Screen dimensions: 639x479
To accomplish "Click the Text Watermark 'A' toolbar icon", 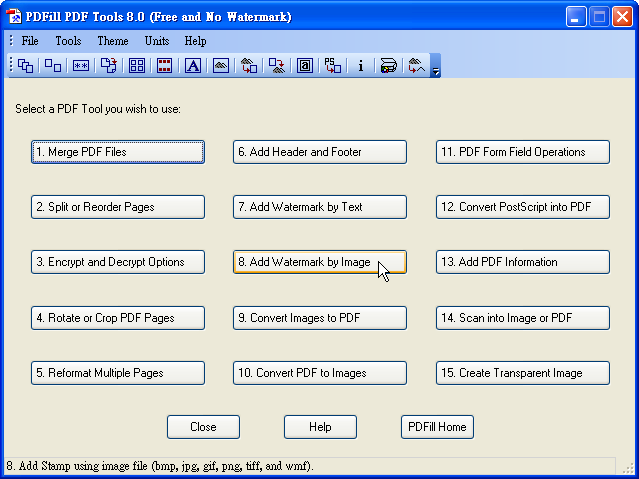I will tap(193, 65).
